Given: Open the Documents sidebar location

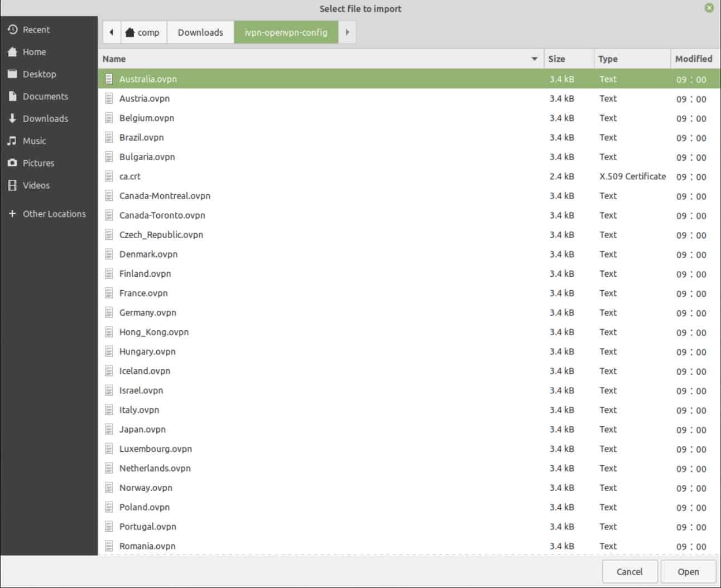Looking at the screenshot, I should [49, 97].
